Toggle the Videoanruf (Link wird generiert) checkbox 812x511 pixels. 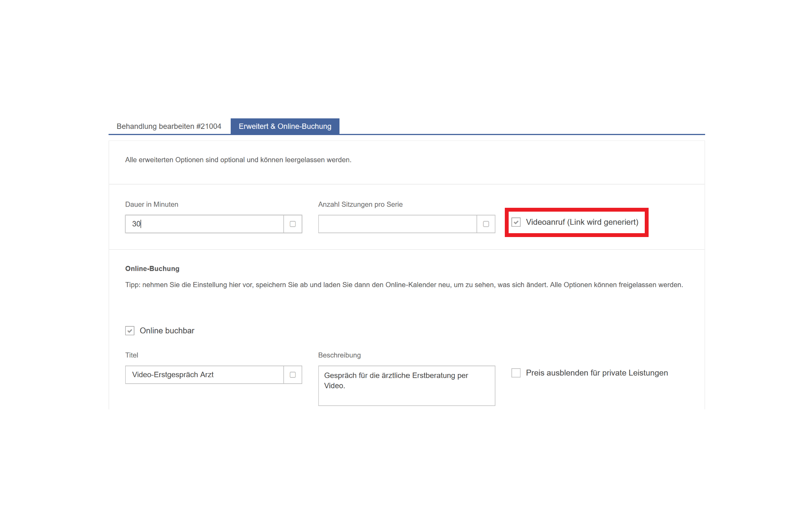pos(516,222)
